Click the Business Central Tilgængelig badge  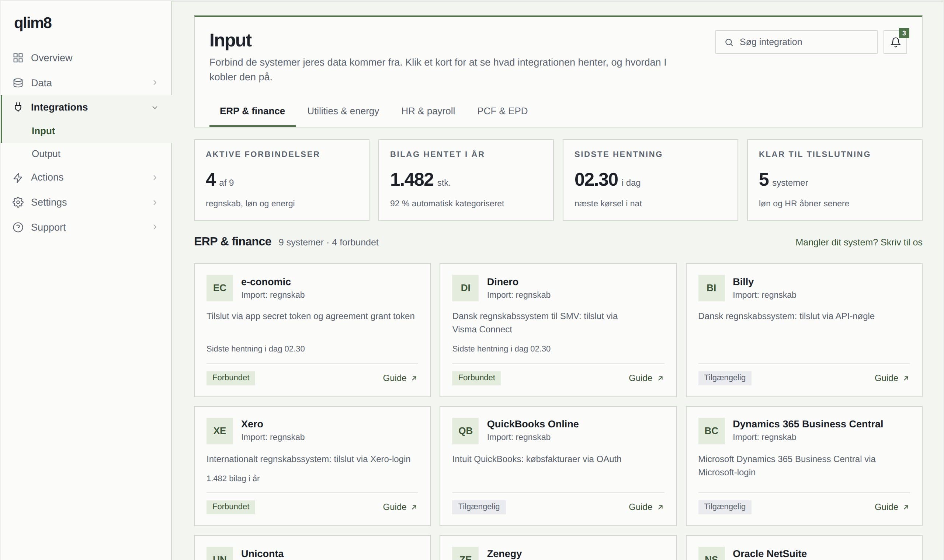724,507
